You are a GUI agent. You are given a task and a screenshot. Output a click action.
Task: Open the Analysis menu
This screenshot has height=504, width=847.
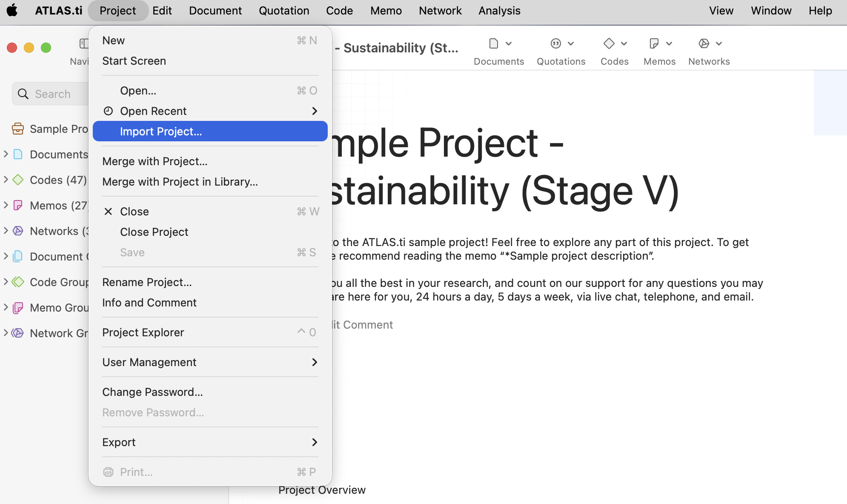[499, 11]
